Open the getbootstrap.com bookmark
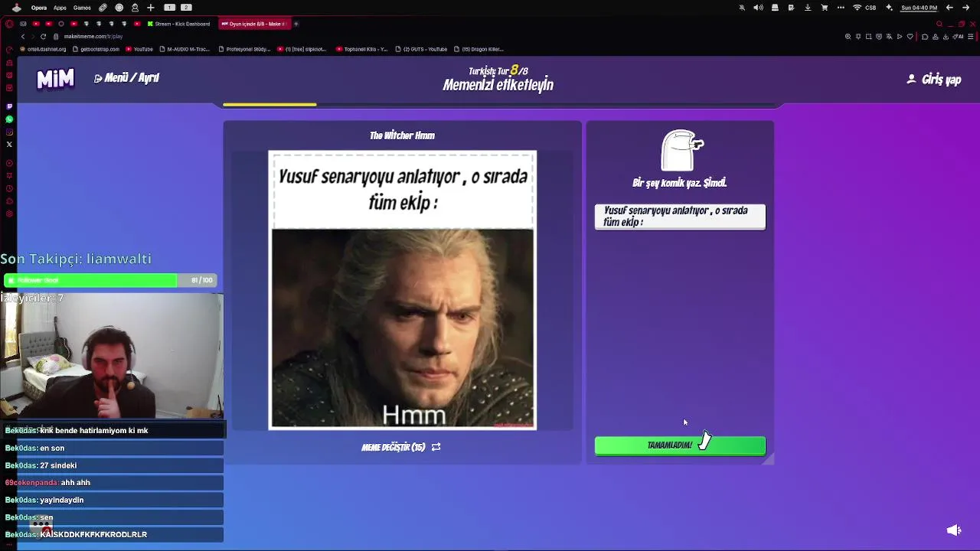This screenshot has width=980, height=551. coord(96,49)
